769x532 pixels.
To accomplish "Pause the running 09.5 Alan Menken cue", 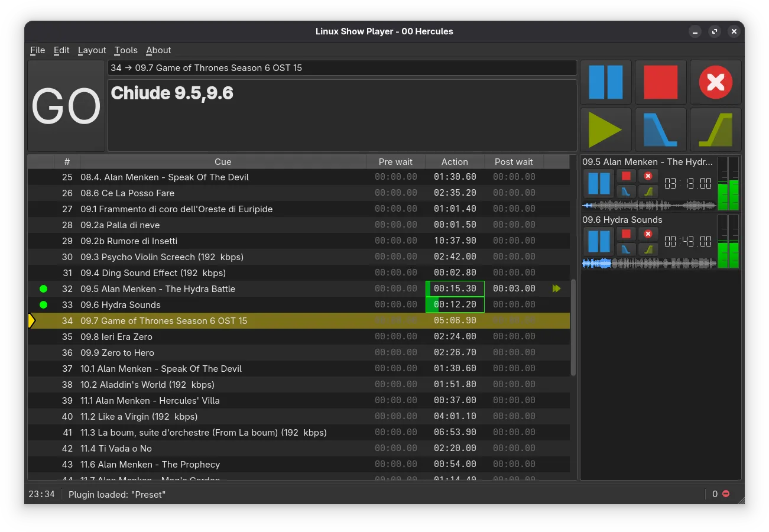I will (x=599, y=184).
